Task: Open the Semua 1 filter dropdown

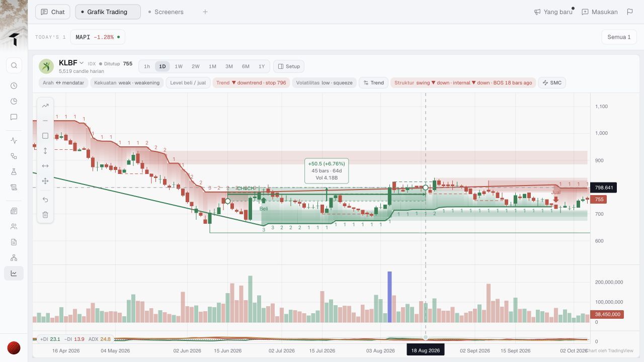Action: click(619, 37)
